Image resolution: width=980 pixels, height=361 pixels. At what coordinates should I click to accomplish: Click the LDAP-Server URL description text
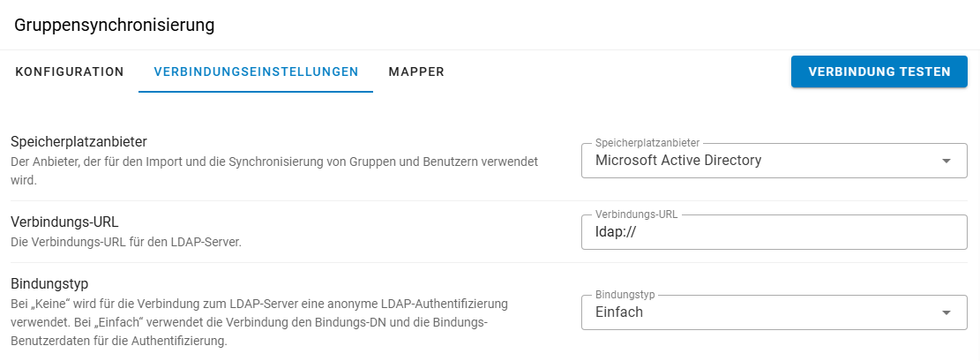(126, 241)
